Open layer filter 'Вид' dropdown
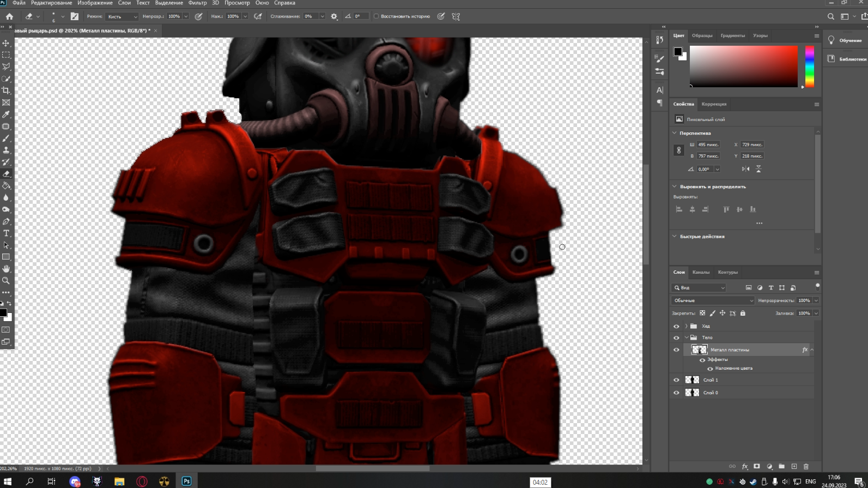The height and width of the screenshot is (488, 868). tap(700, 287)
